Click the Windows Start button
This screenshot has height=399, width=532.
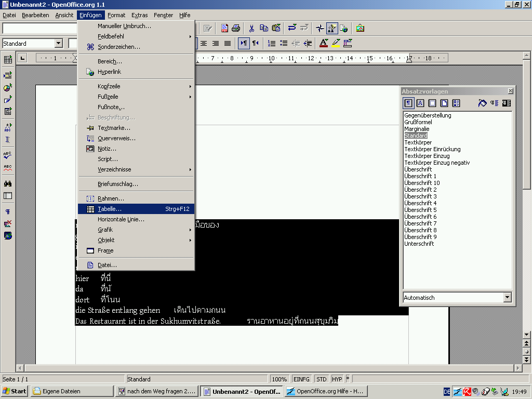coord(15,391)
